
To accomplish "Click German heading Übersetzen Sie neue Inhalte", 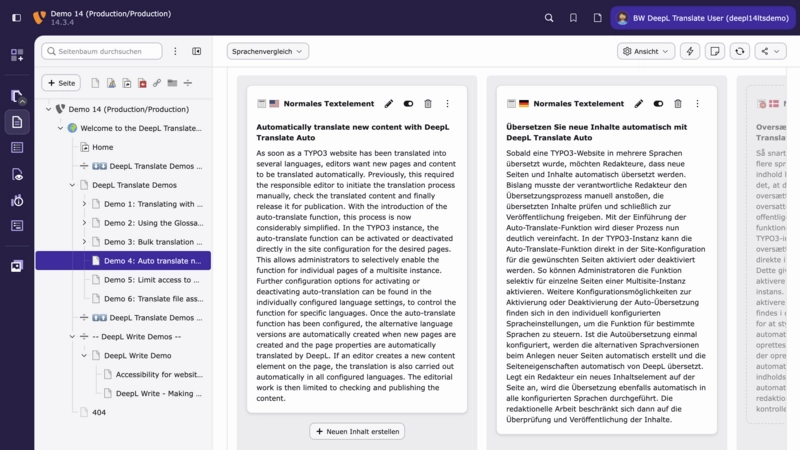I will pyautogui.click(x=596, y=132).
